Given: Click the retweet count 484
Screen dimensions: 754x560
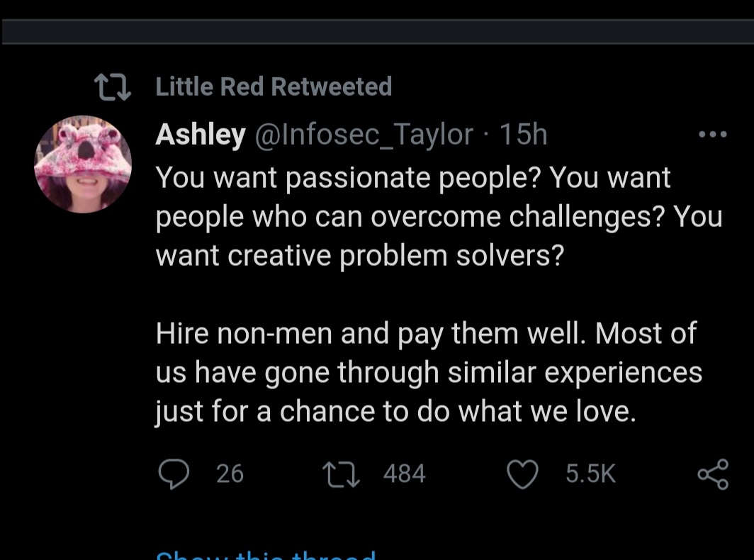Looking at the screenshot, I should click(405, 474).
